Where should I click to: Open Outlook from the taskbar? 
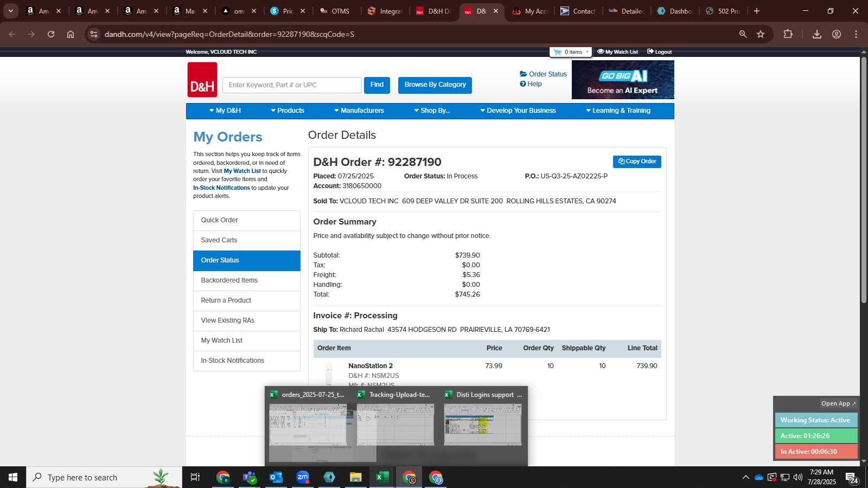[x=276, y=477]
